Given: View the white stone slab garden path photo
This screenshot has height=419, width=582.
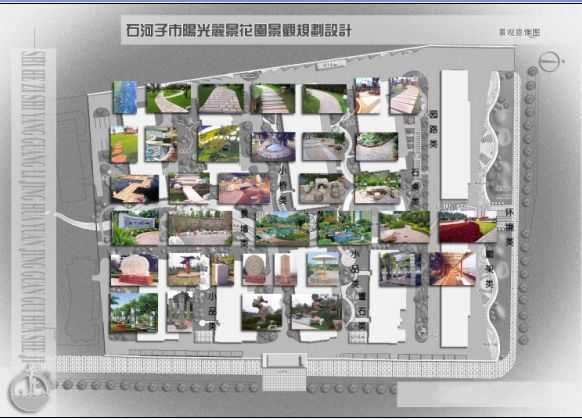Looking at the screenshot, I should pyautogui.click(x=189, y=189).
